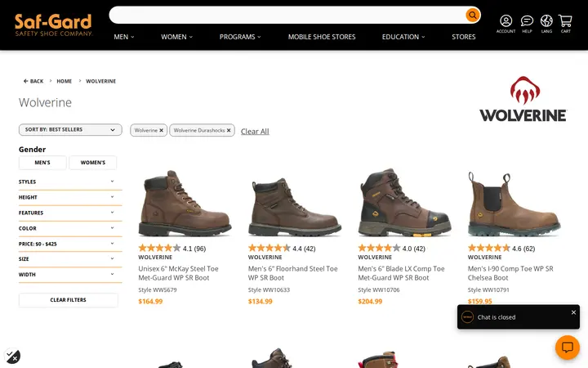Click the Blade LX Comp Toe boot image

(x=404, y=203)
